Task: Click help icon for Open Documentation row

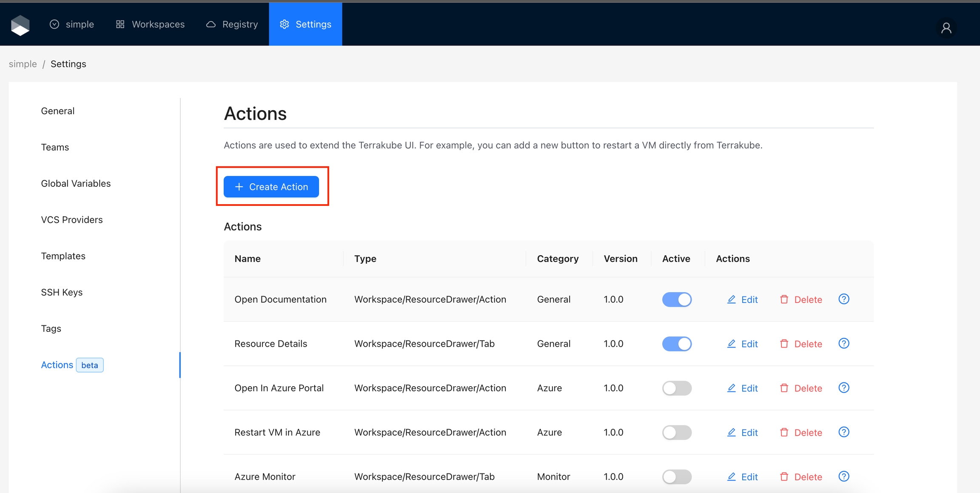Action: [843, 299]
